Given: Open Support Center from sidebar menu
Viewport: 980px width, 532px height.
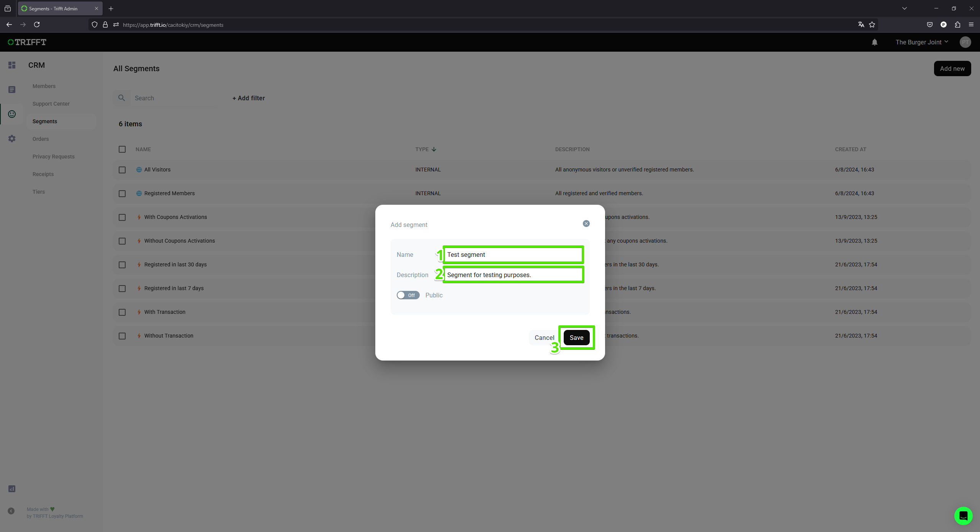Looking at the screenshot, I should click(51, 103).
